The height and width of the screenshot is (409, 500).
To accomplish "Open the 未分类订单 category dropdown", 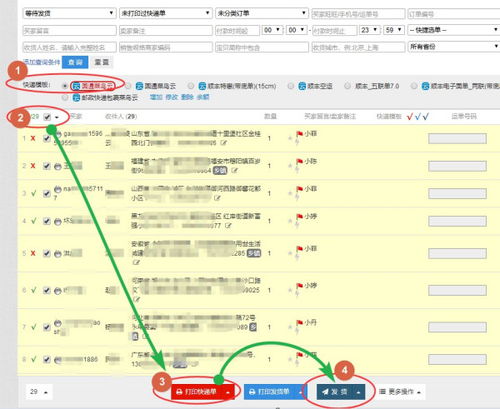I will coord(262,13).
